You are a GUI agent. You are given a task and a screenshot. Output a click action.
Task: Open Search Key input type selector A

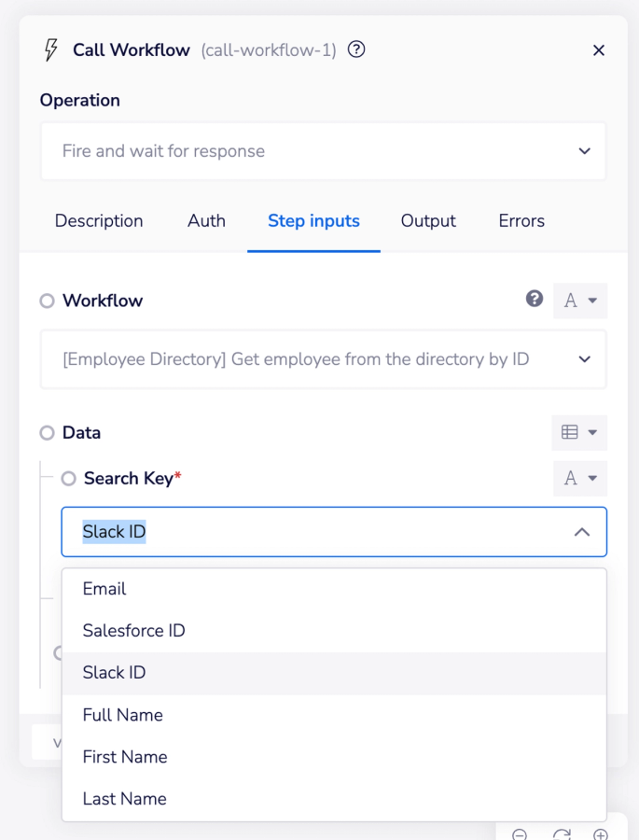[x=580, y=478]
